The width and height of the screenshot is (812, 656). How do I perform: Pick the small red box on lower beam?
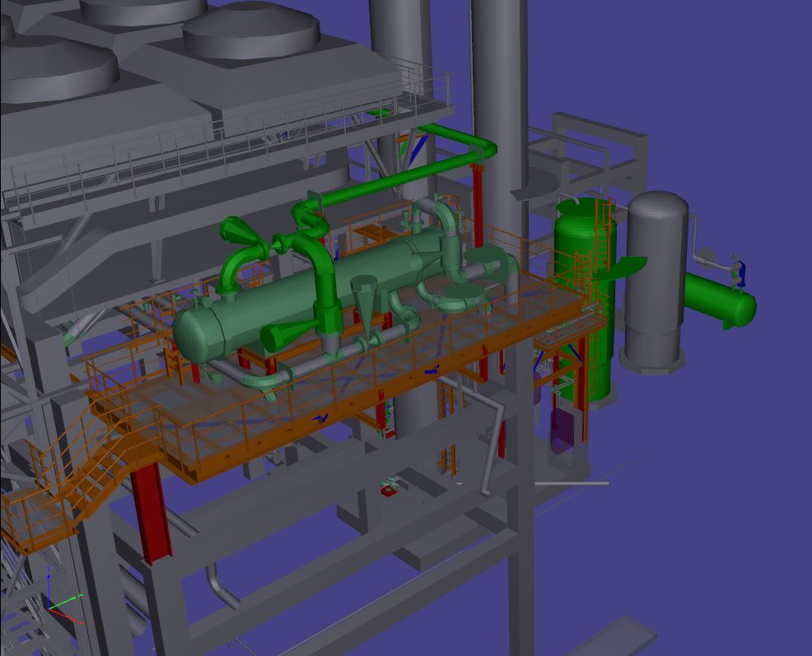click(x=388, y=490)
